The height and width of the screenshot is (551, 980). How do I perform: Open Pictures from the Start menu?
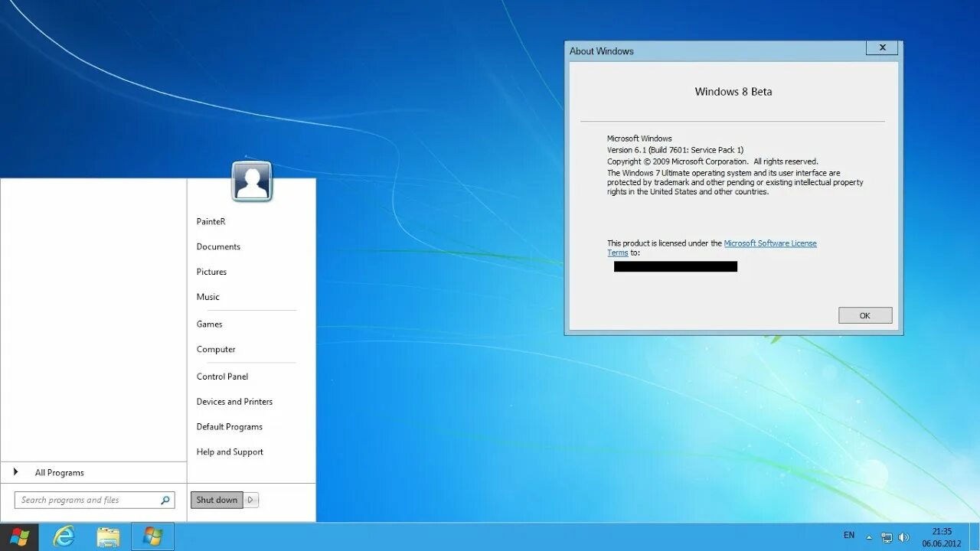pyautogui.click(x=211, y=272)
